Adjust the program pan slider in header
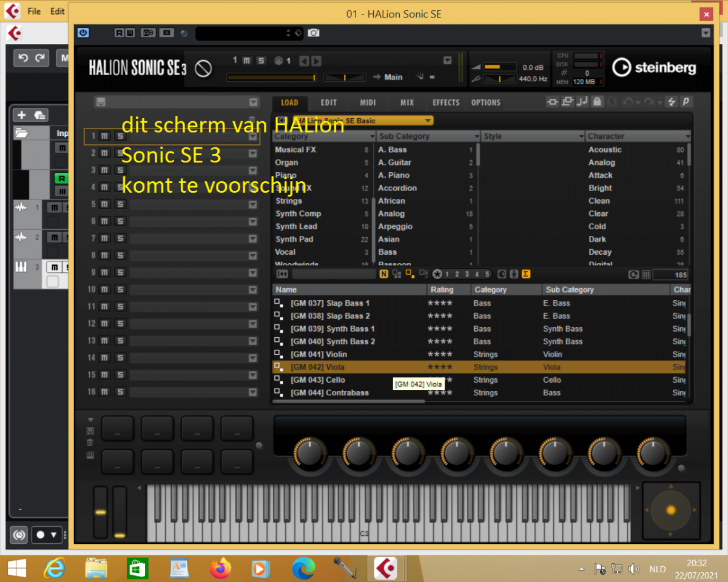Image resolution: width=728 pixels, height=582 pixels. [345, 77]
